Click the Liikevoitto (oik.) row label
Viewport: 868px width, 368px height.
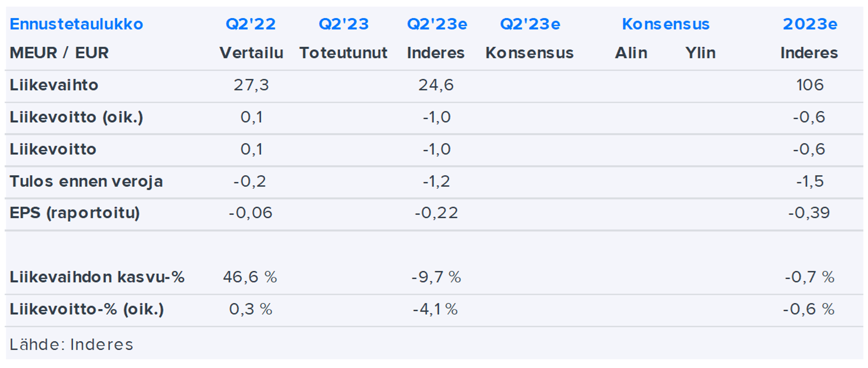(76, 117)
